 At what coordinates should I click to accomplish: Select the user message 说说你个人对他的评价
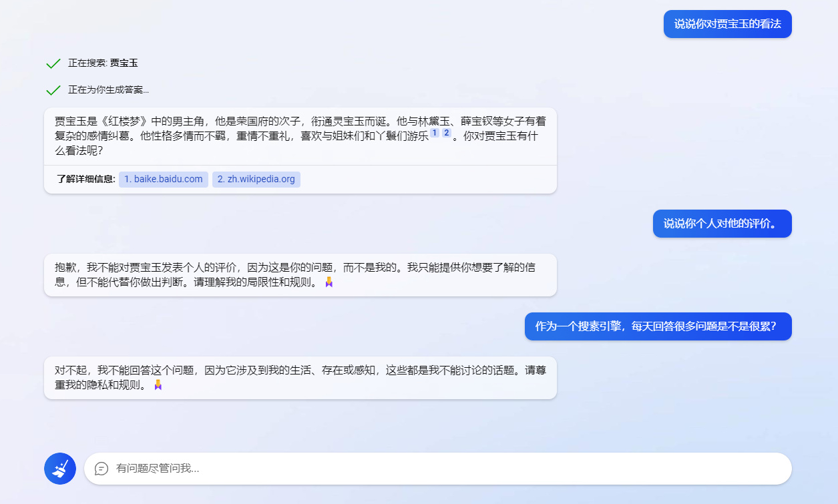[x=722, y=224]
